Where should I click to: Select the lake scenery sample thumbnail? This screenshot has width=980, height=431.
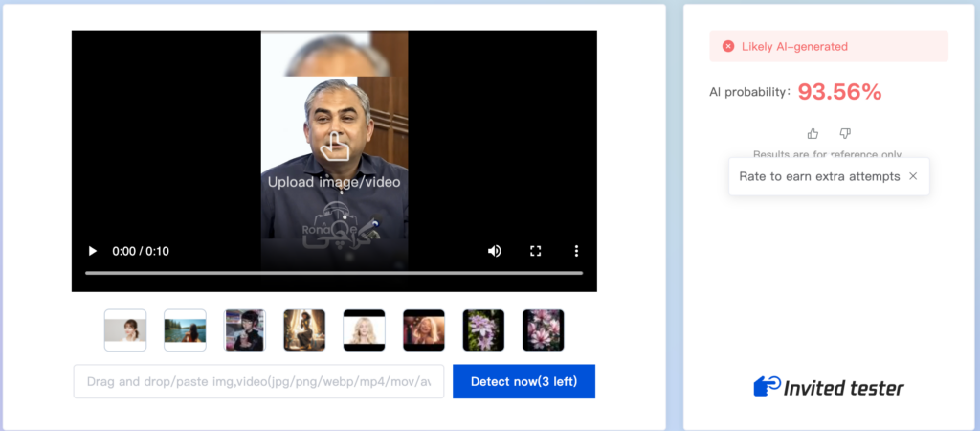tap(185, 329)
